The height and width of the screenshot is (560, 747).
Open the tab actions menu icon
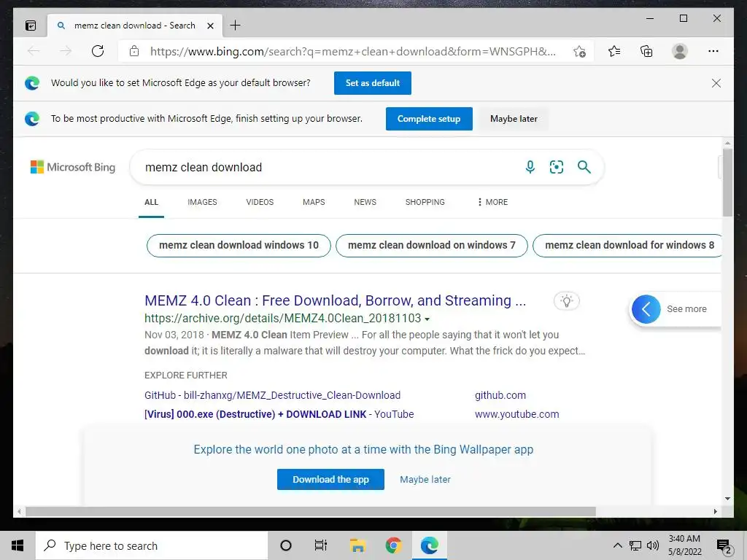pos(31,26)
